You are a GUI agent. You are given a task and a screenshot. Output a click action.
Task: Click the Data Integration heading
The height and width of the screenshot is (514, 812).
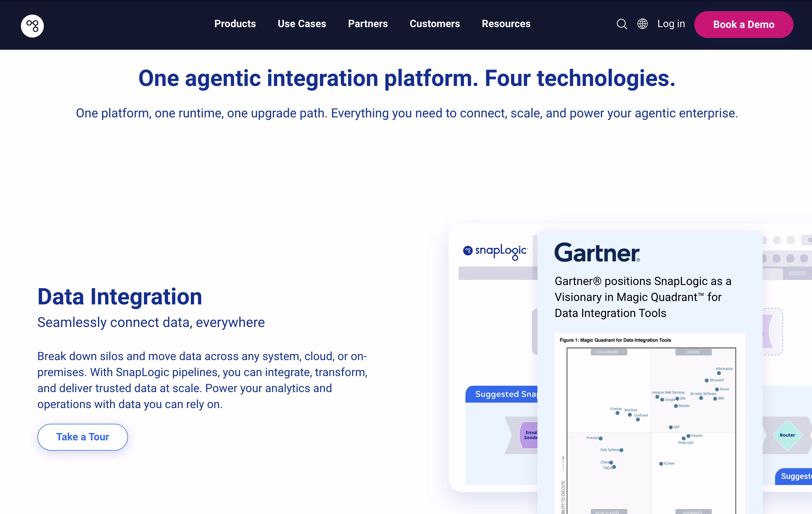coord(120,297)
